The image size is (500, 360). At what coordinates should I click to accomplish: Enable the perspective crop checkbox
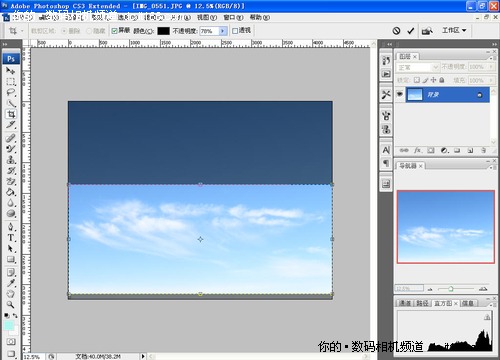pyautogui.click(x=235, y=31)
